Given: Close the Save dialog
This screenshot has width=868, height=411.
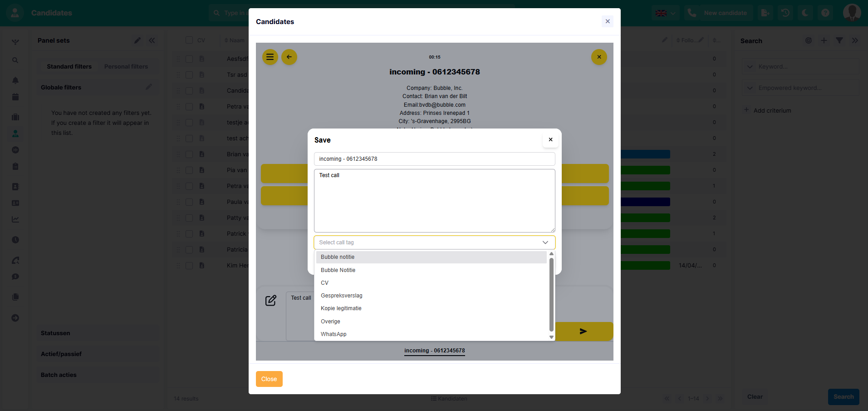Looking at the screenshot, I should coord(550,140).
